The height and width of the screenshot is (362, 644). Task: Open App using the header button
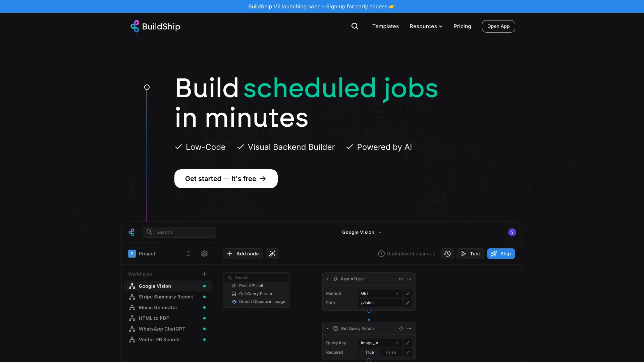(498, 26)
